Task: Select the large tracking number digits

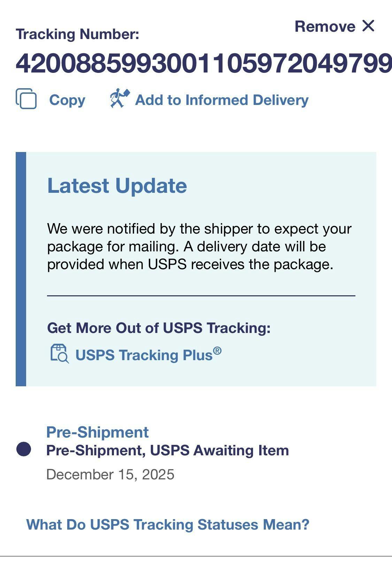Action: 203,64
